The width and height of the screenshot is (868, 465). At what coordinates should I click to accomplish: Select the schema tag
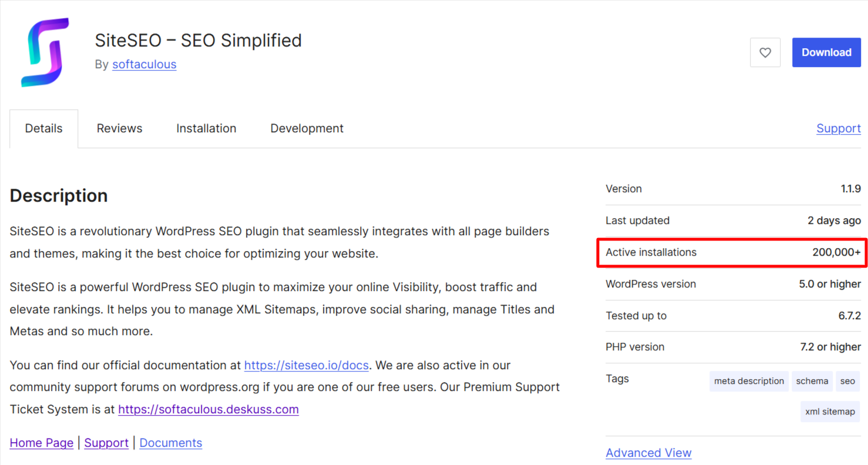(812, 381)
